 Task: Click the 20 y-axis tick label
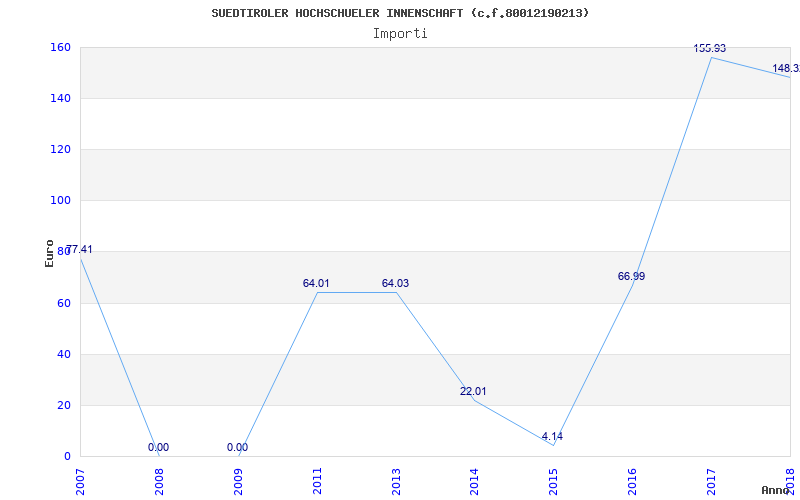[x=64, y=405]
